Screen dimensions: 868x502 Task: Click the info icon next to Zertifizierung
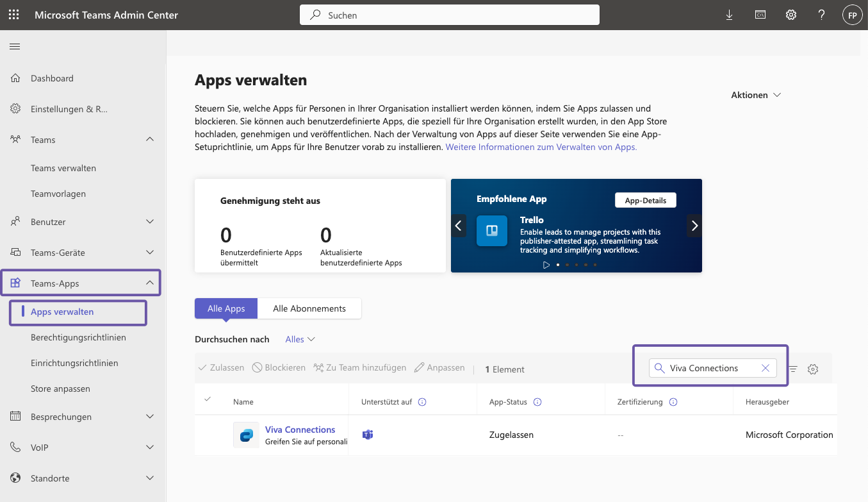[673, 402]
